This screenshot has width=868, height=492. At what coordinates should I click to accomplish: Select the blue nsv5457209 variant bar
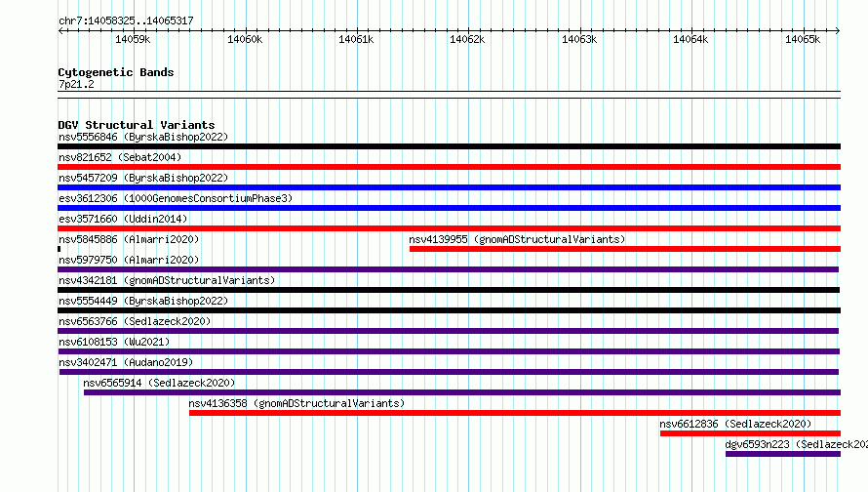tap(449, 187)
